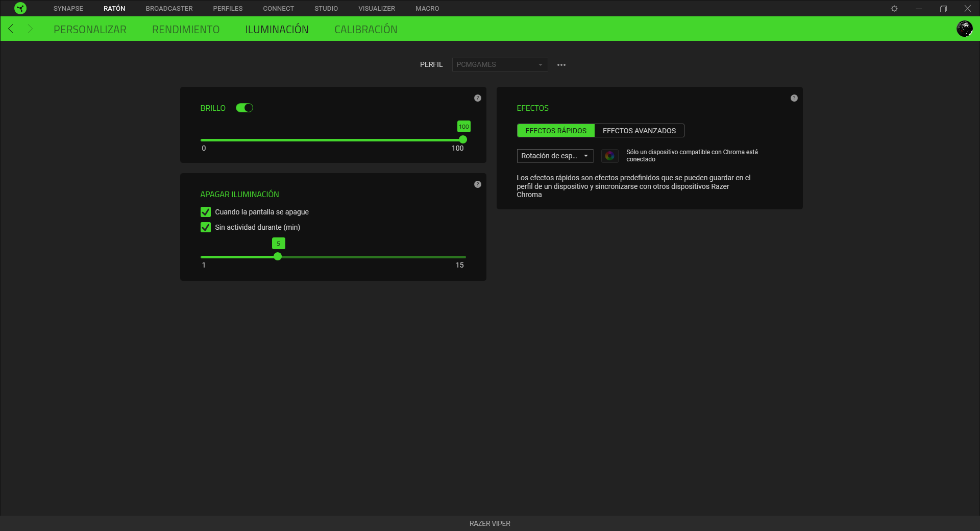Minimize the Synapse window
The image size is (980, 531).
pyautogui.click(x=919, y=9)
